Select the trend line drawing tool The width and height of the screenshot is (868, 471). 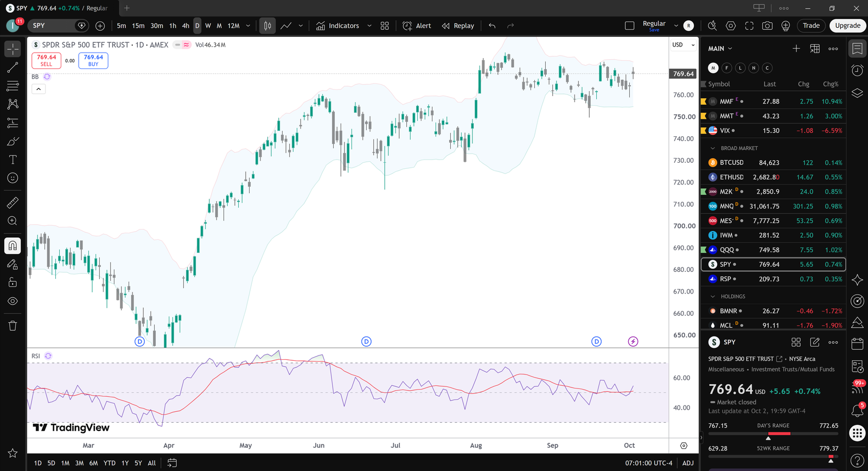(12, 68)
